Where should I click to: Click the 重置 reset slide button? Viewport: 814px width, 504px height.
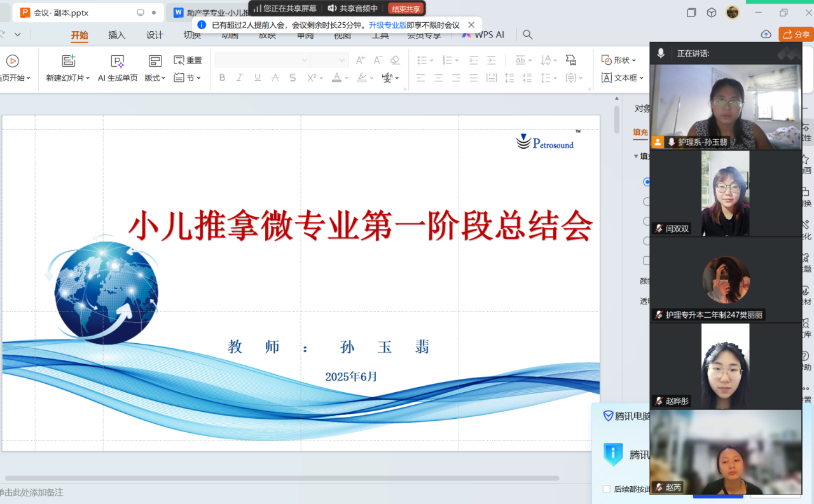[188, 60]
